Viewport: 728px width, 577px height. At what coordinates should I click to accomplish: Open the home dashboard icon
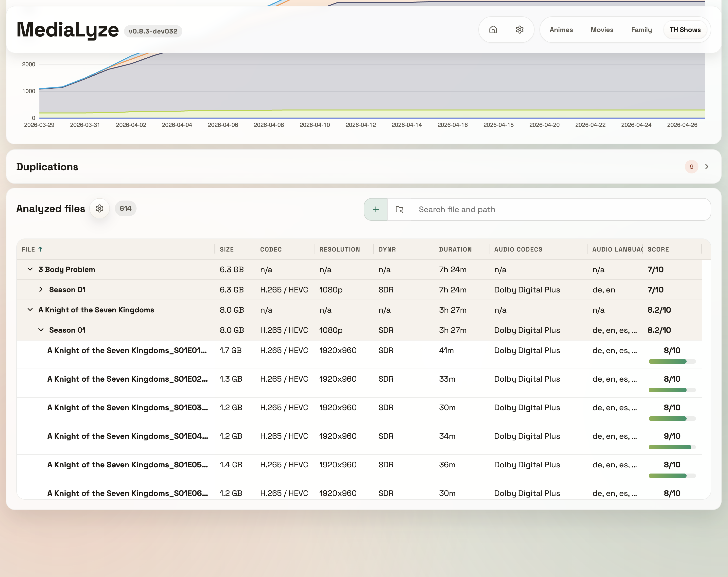(x=493, y=30)
